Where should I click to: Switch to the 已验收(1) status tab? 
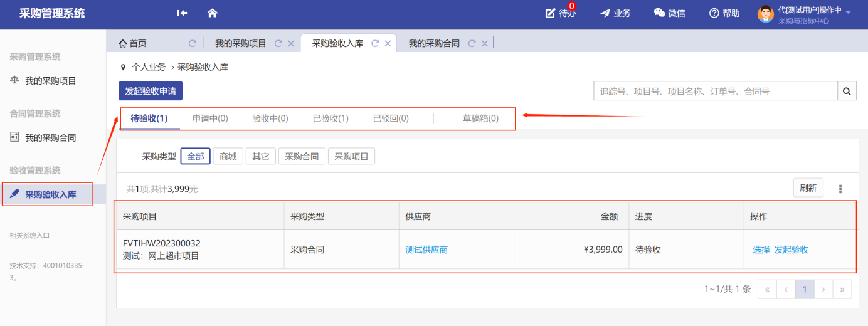pyautogui.click(x=331, y=118)
